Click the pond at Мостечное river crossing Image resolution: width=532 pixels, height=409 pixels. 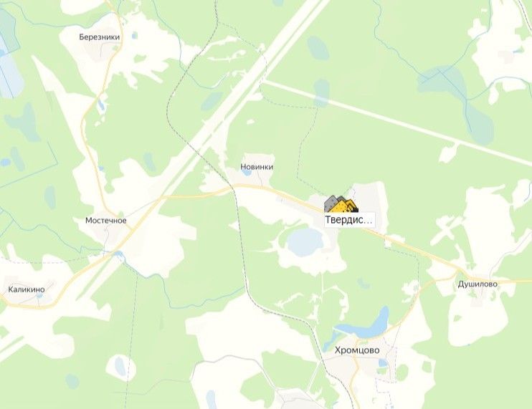click(119, 254)
